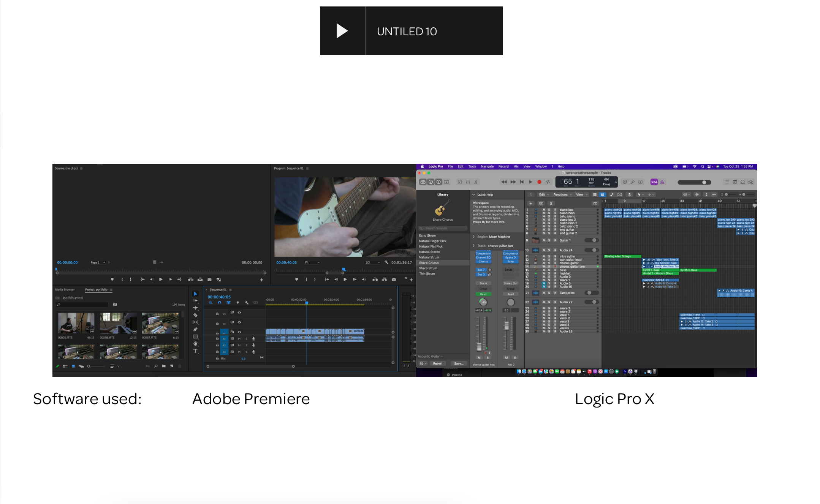The width and height of the screenshot is (820, 504).
Task: Select the Pen tool in Premiere toolbar
Action: pos(195,330)
